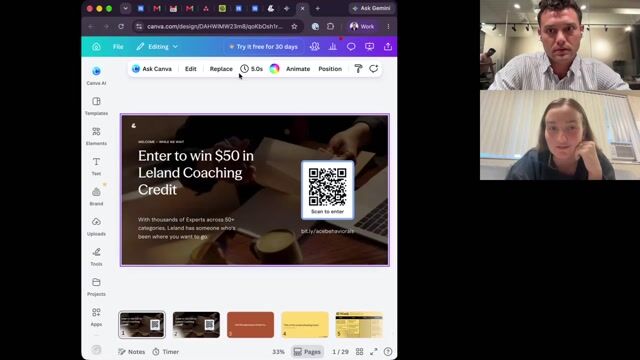Open the Apps panel
640x360 pixels.
point(96,317)
